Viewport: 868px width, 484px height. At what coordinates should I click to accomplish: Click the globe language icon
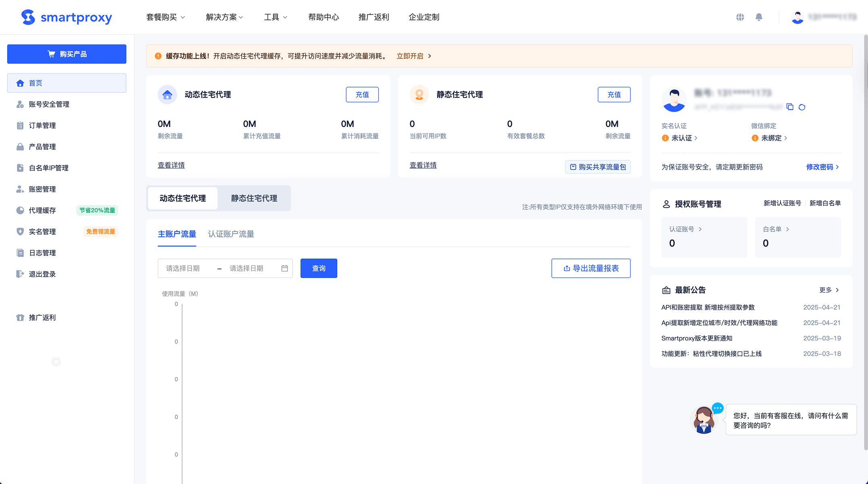point(740,17)
